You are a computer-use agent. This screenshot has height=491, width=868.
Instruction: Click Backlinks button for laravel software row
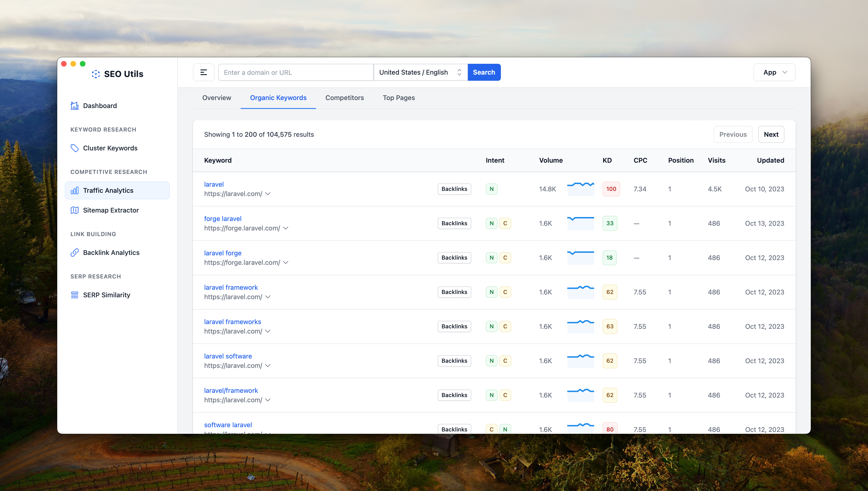[x=454, y=361]
